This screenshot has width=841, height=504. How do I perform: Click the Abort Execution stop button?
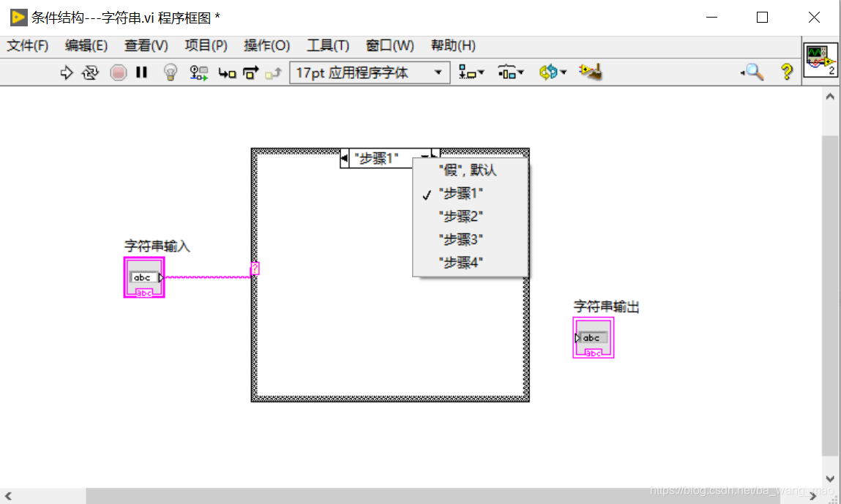coord(118,72)
